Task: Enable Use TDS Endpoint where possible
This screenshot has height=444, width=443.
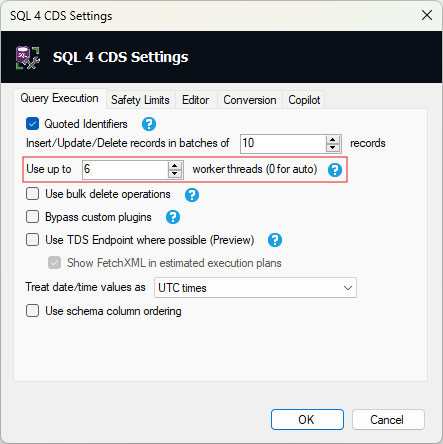Action: [x=32, y=240]
